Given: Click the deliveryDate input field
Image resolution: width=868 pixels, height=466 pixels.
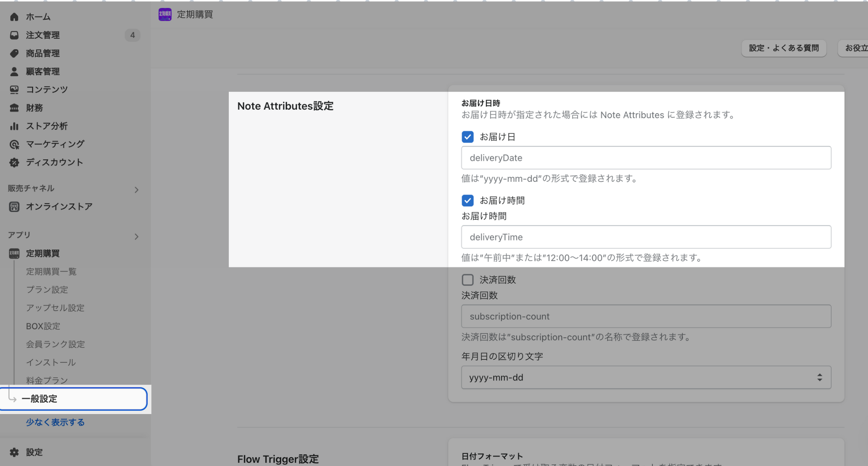Looking at the screenshot, I should point(646,158).
